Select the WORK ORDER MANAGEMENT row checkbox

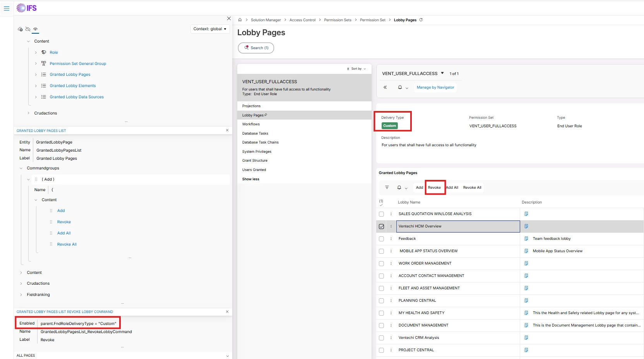381,263
